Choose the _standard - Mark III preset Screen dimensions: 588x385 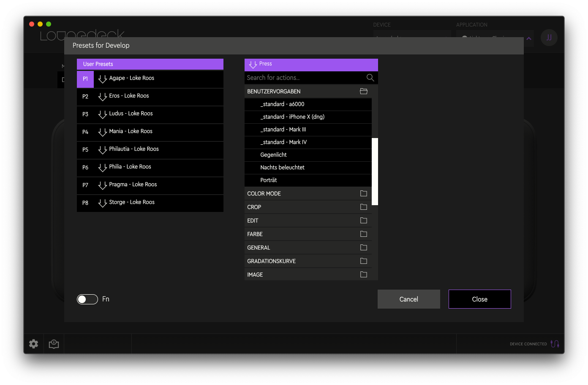click(x=308, y=130)
